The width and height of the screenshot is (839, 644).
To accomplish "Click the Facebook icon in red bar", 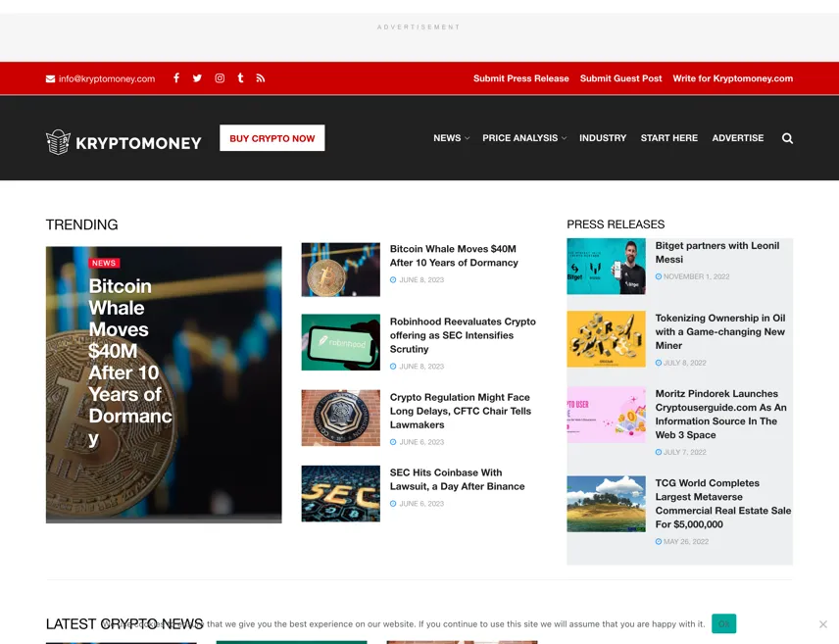I will click(x=176, y=78).
